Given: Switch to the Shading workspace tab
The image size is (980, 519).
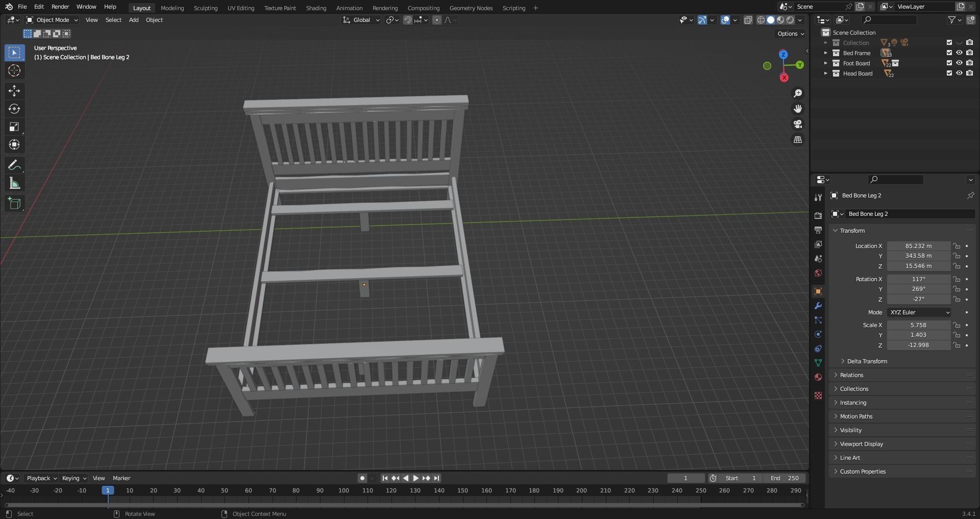Looking at the screenshot, I should pos(316,8).
